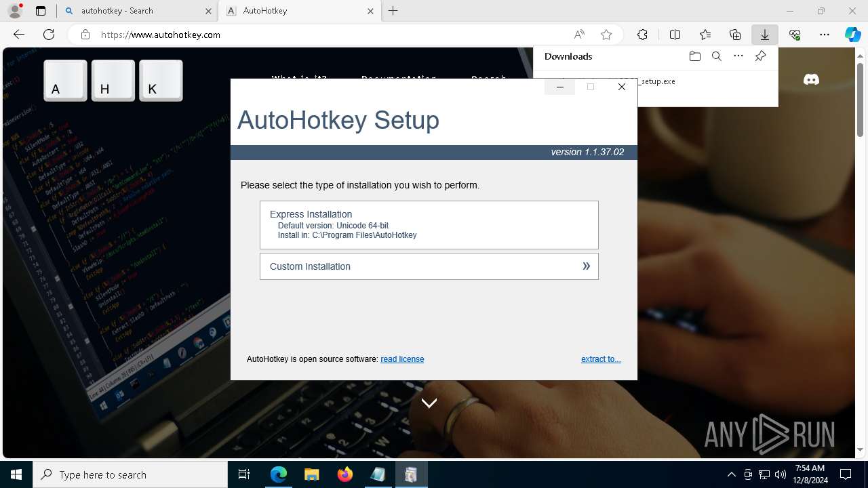Click the AHK keys logo
Screen dimensions: 868x488
tap(113, 81)
